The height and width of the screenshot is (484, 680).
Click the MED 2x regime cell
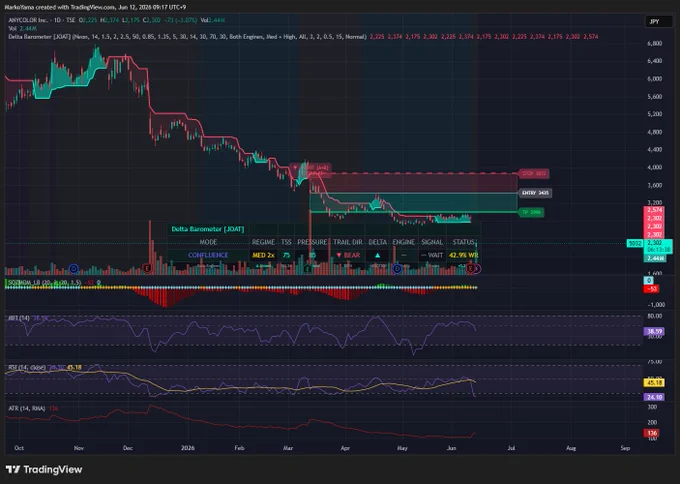tap(263, 255)
